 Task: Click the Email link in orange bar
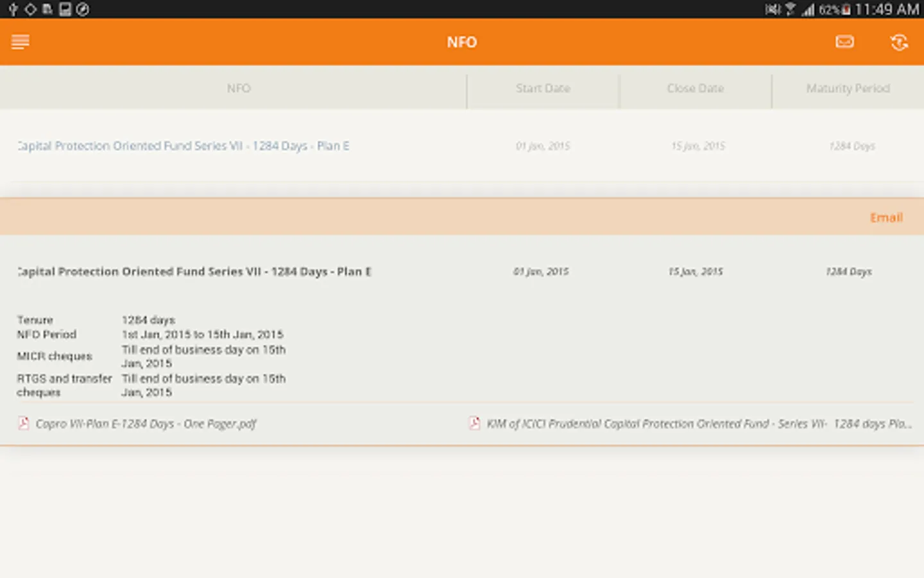click(x=886, y=218)
